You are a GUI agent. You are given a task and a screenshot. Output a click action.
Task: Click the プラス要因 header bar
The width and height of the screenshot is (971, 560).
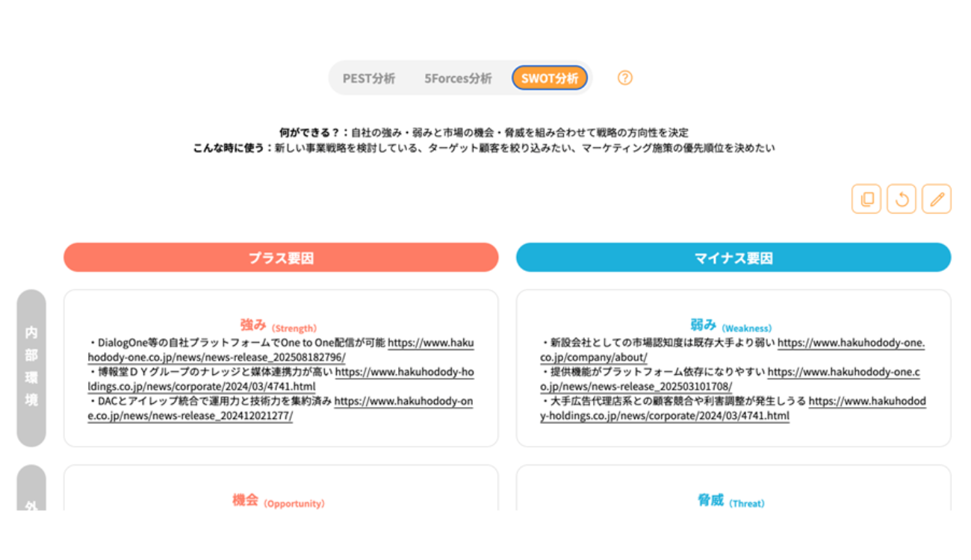pyautogui.click(x=281, y=258)
